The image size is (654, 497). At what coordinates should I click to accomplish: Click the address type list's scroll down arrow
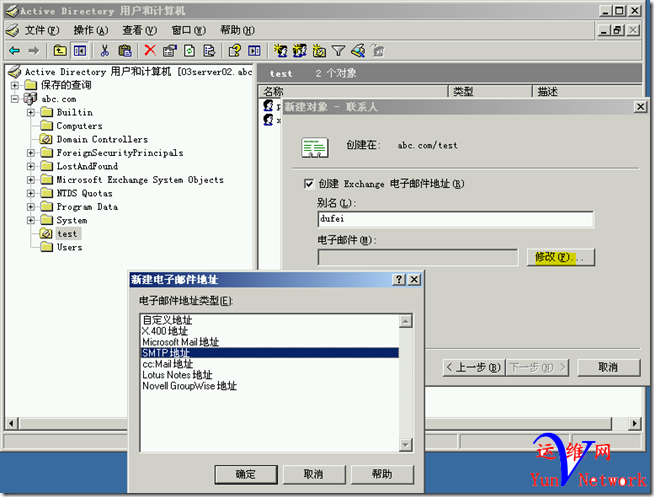405,444
